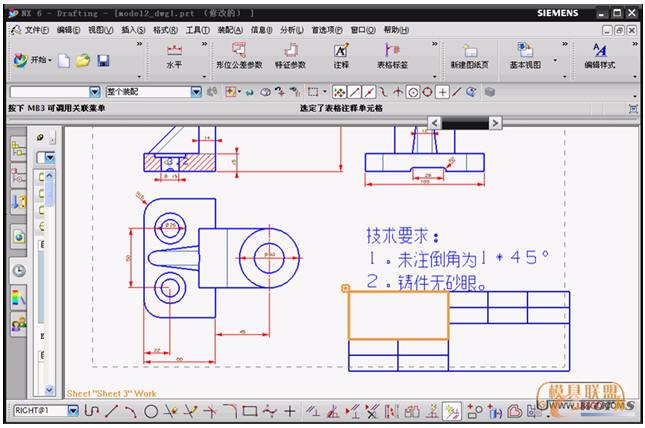Open the 文件(F) menu
The height and width of the screenshot is (428, 645).
pos(34,30)
